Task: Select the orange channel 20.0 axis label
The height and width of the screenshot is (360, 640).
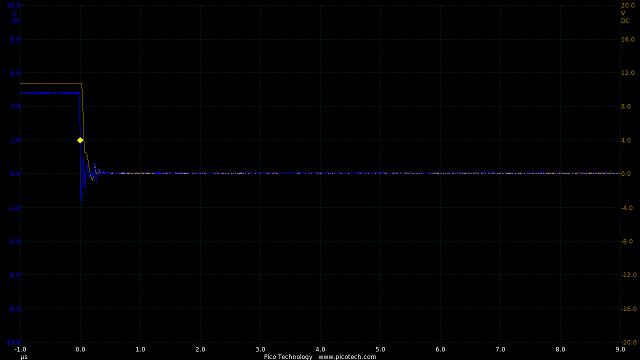Action: (x=627, y=6)
